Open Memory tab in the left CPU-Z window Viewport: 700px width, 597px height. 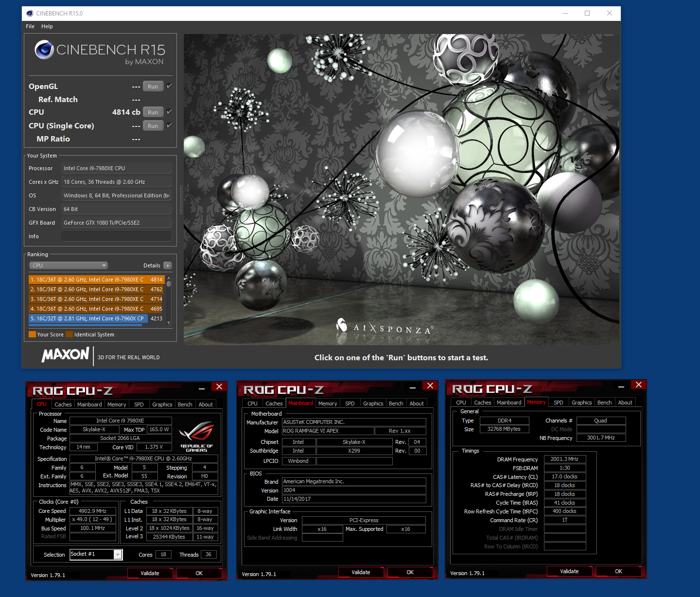pos(117,404)
